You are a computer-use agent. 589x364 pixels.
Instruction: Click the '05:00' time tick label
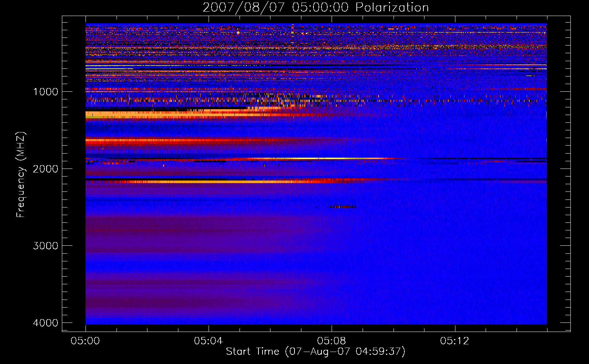tap(86, 341)
